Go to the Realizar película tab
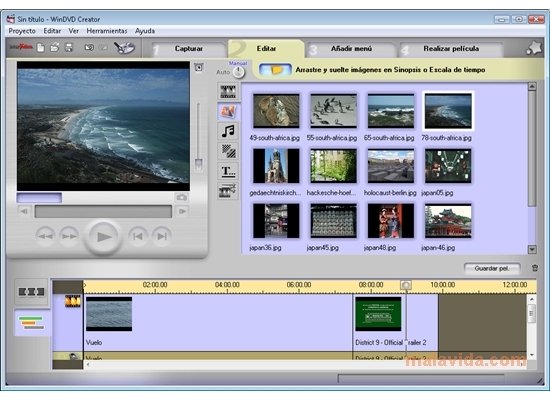 point(451,49)
